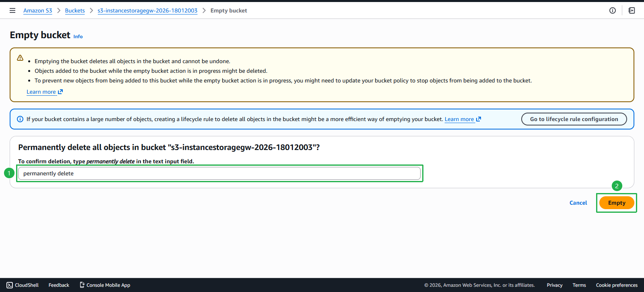Open the info panel icon in the top right

[x=613, y=10]
